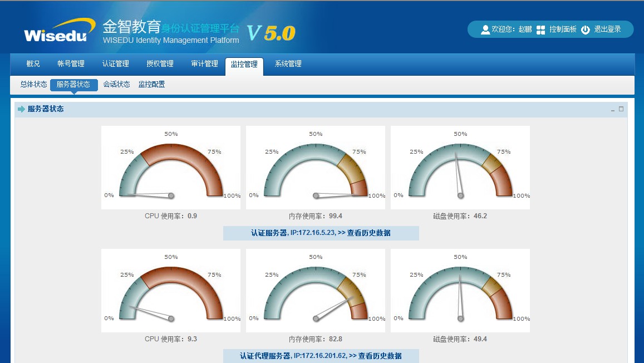Open the 系统管理 tab
Screen dimensions: 644x363
click(288, 64)
